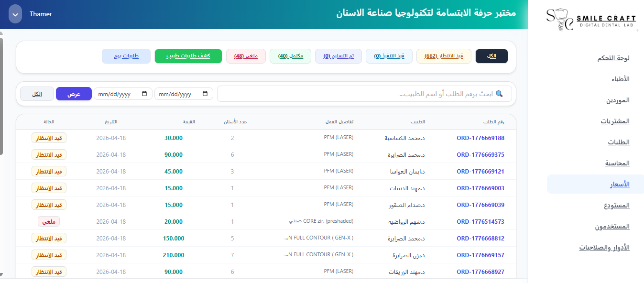Open لوحة التحكم in sidebar
The height and width of the screenshot is (283, 644).
[x=613, y=58]
